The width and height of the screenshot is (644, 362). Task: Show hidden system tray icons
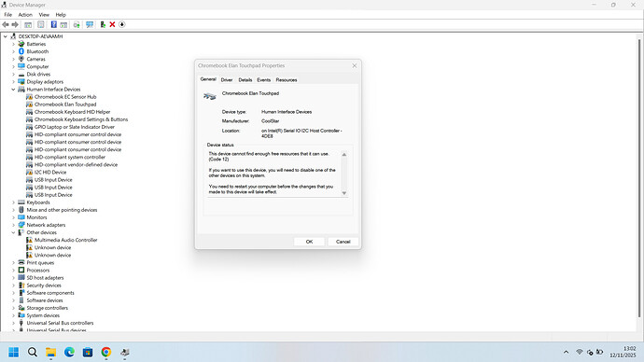click(x=566, y=352)
